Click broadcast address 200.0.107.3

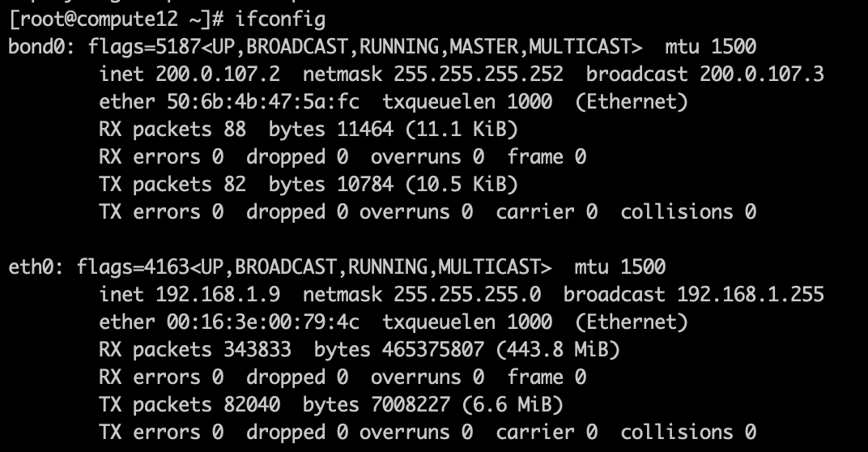click(762, 75)
